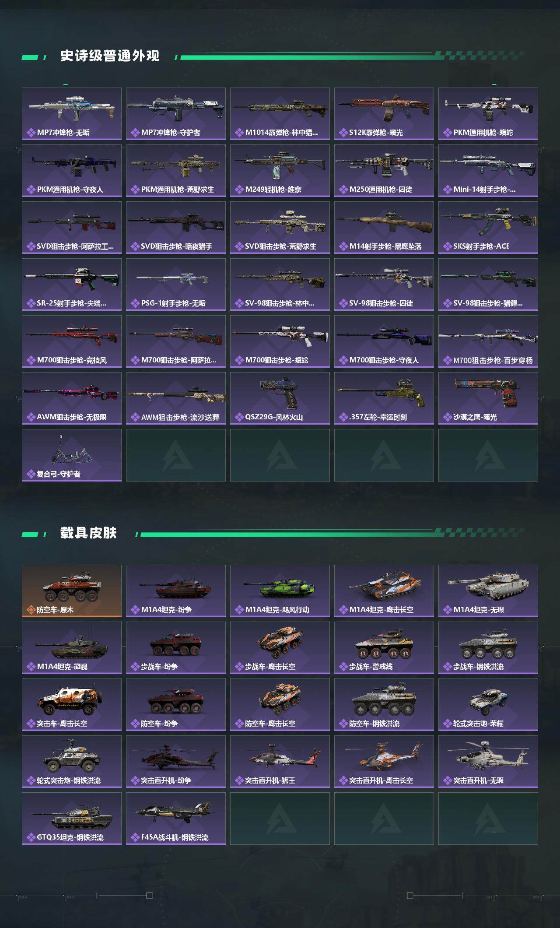Click the 史诗级普通外观 section header
Screen dimensions: 560x928
[110, 56]
